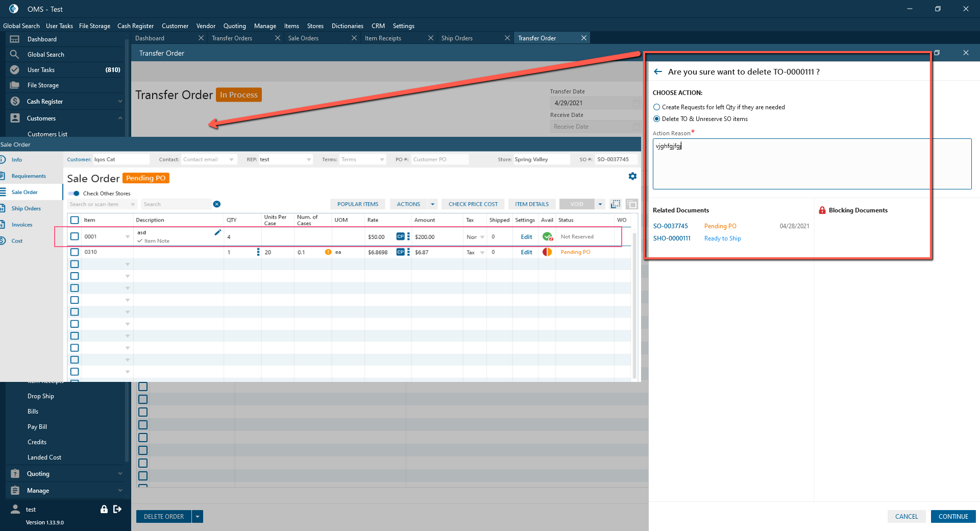Open the ACTIONS dropdown arrow
980x531 pixels.
433,204
